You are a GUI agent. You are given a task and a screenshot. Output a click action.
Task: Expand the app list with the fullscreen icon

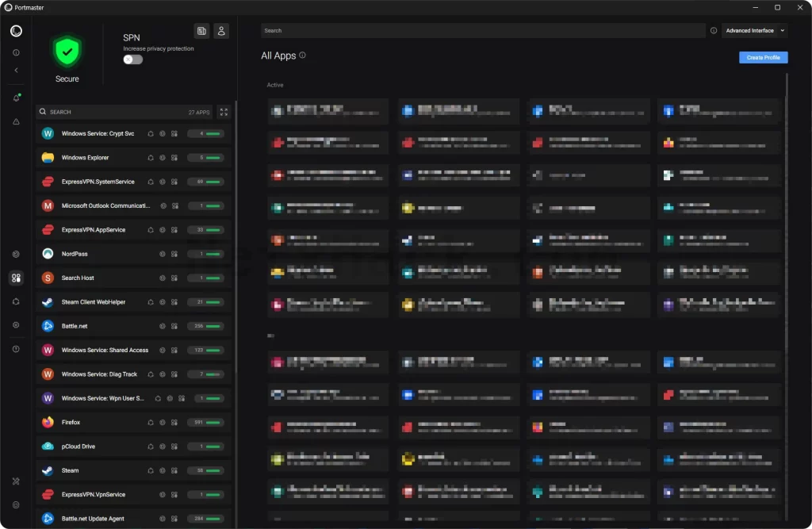224,112
